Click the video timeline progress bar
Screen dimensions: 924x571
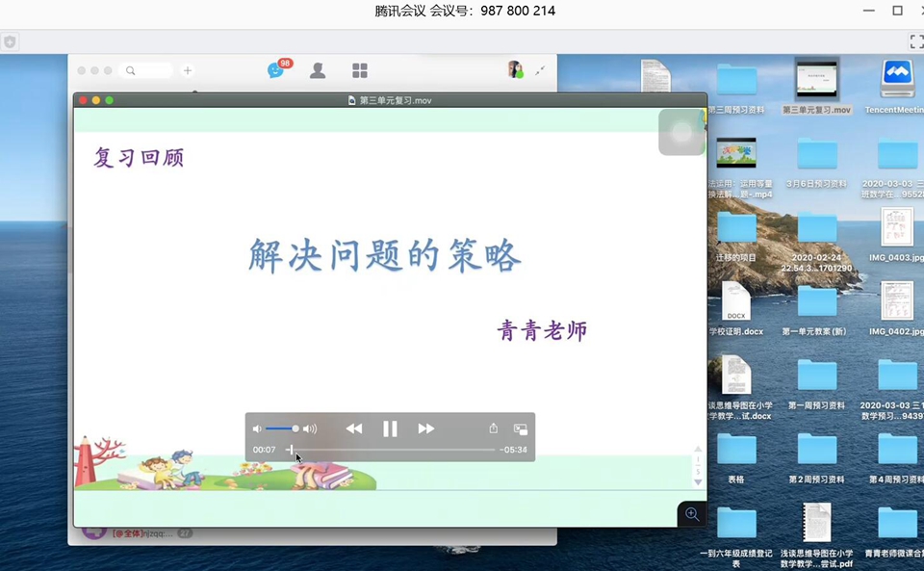click(393, 450)
